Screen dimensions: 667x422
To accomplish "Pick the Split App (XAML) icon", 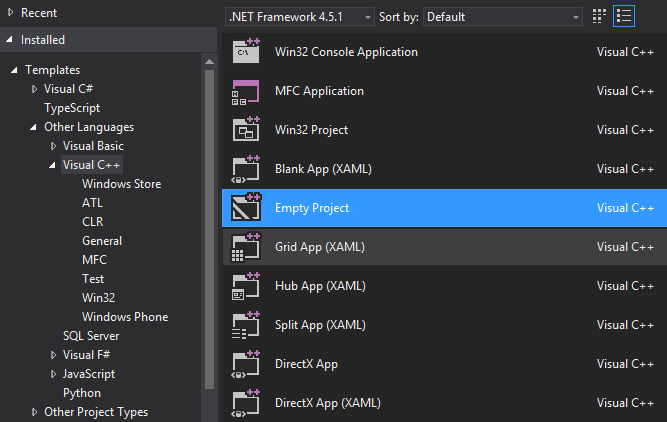I will point(246,325).
